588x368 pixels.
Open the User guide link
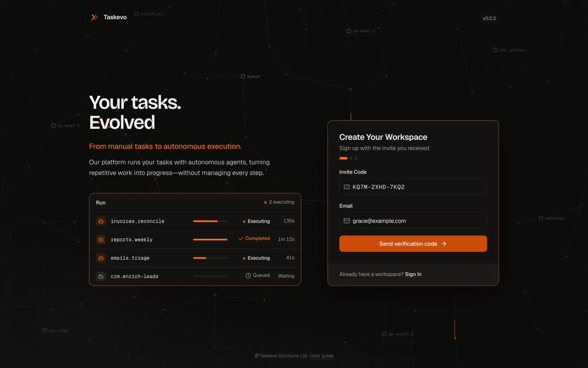pyautogui.click(x=322, y=356)
